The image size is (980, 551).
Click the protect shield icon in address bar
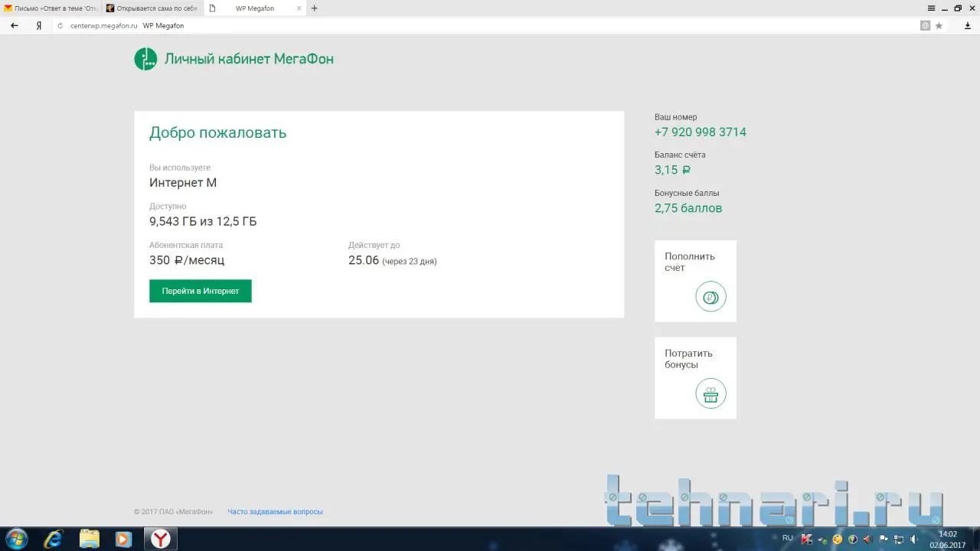925,25
